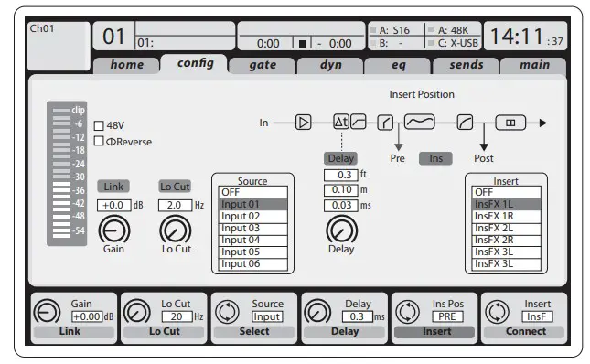590x364 pixels.
Task: Click the PRE value under Ins Pos
Action: pos(447,317)
